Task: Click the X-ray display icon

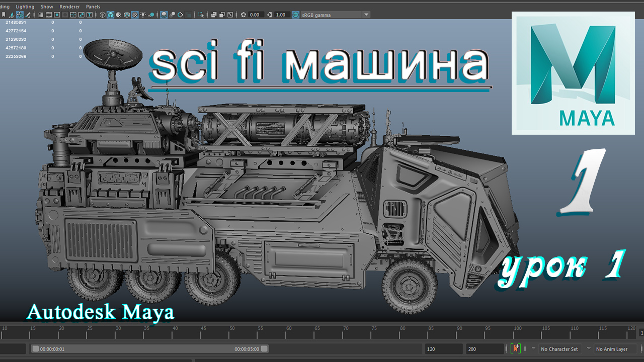Action: coord(213,15)
